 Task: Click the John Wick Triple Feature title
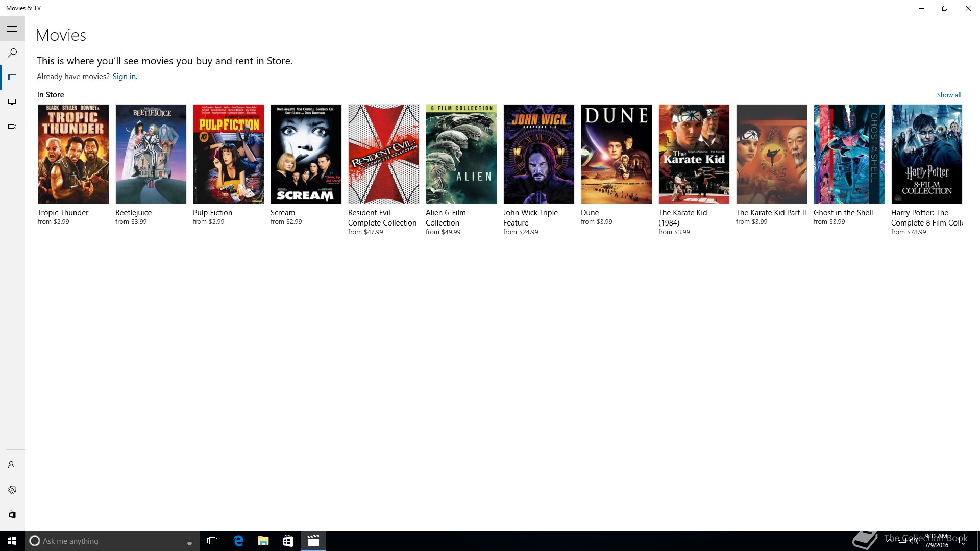tap(530, 218)
